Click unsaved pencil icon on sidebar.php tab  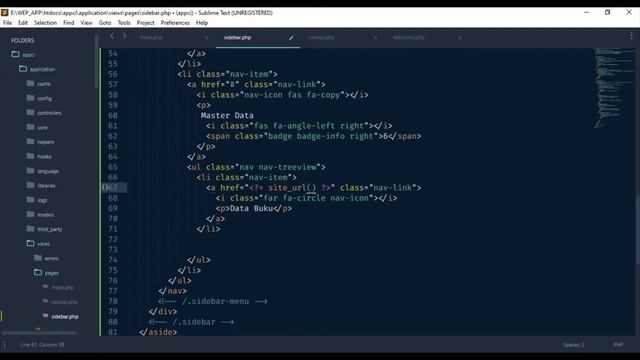click(x=291, y=38)
